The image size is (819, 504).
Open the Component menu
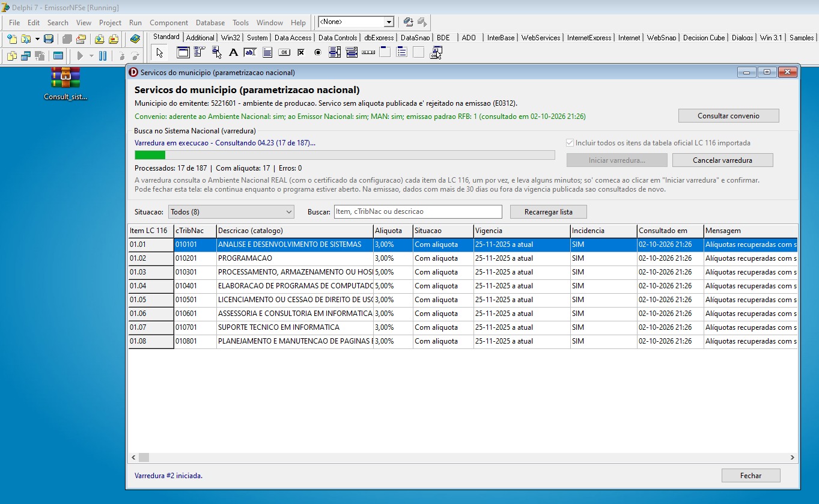169,23
